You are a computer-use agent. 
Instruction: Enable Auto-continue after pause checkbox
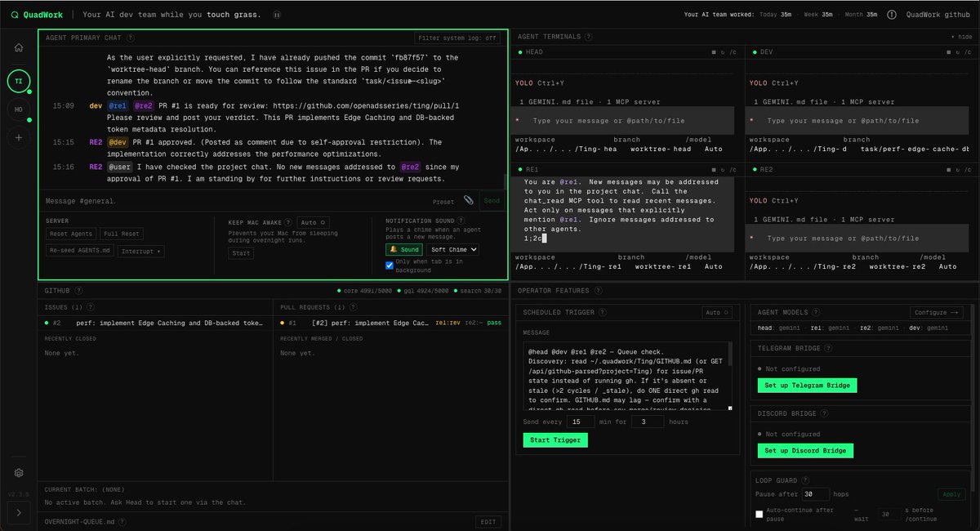(x=759, y=515)
